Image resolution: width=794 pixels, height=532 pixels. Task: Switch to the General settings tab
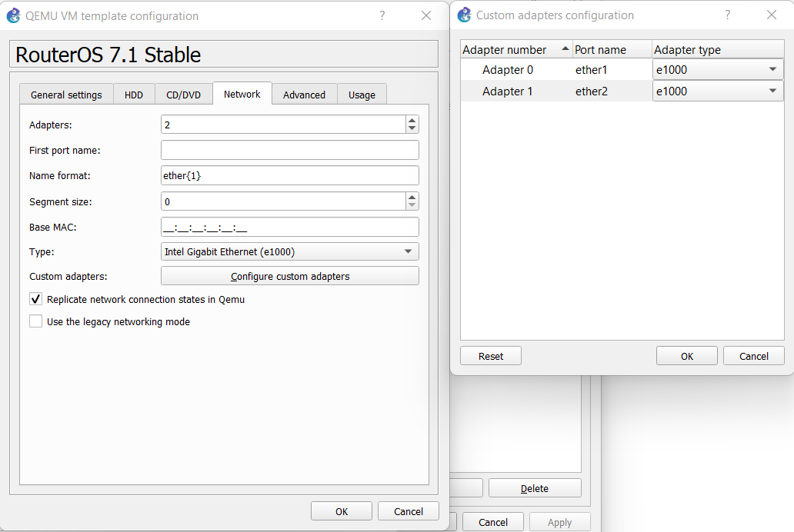pos(66,95)
